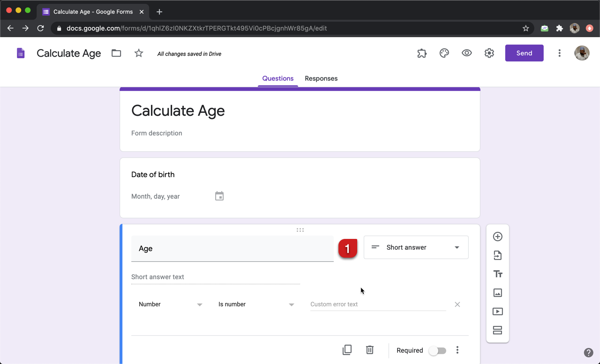Click the Send button
This screenshot has height=364, width=600.
[524, 53]
